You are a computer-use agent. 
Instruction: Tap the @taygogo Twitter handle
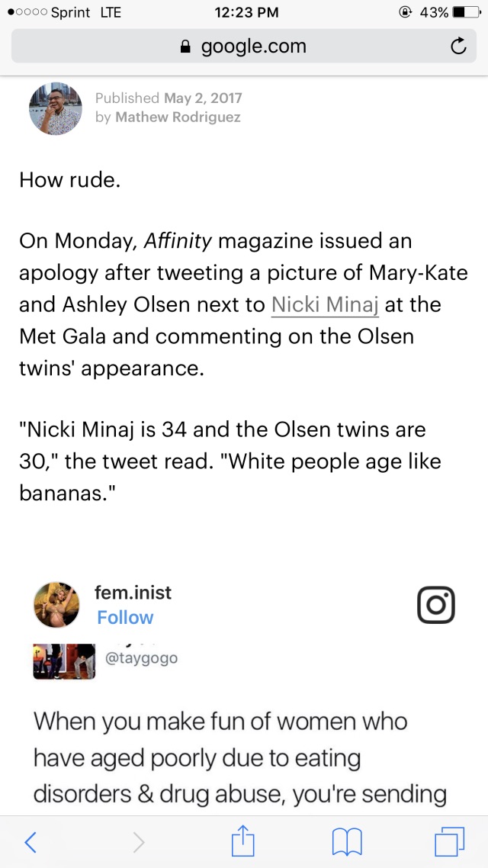coord(142,657)
